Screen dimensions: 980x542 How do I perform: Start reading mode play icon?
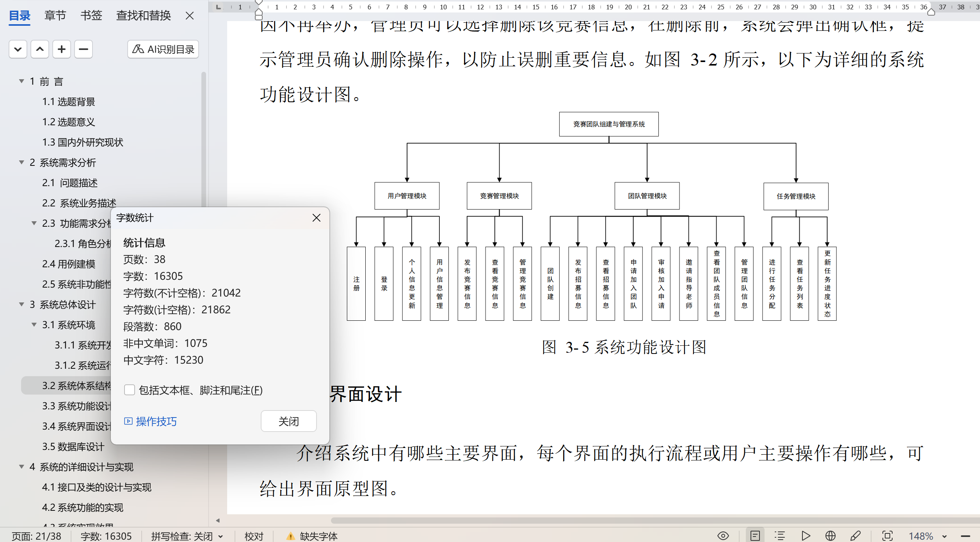(x=806, y=536)
